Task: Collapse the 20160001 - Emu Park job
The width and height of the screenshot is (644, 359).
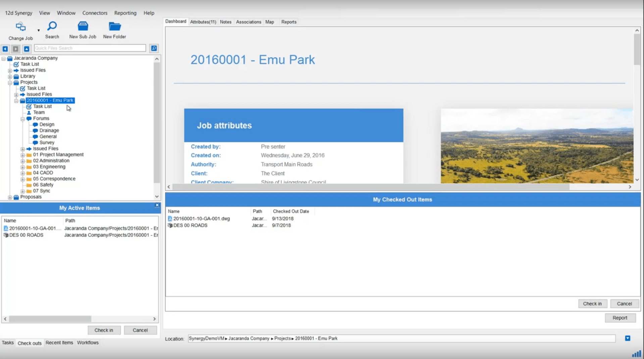Action: [x=16, y=101]
